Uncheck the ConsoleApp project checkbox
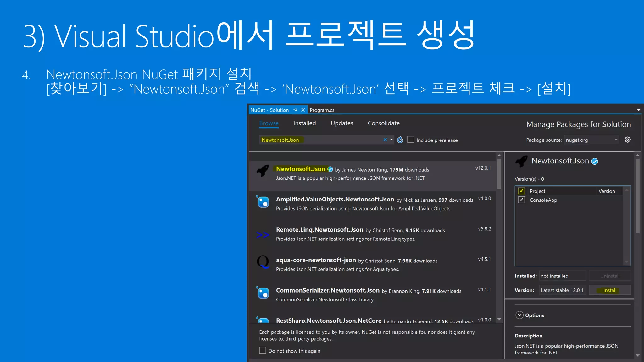 [x=521, y=200]
